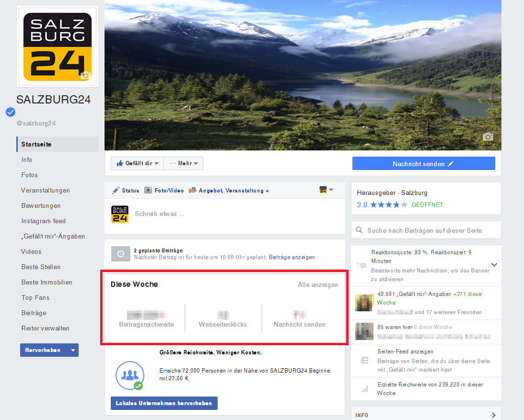Open Top Fans section
This screenshot has width=524, height=420.
(35, 297)
